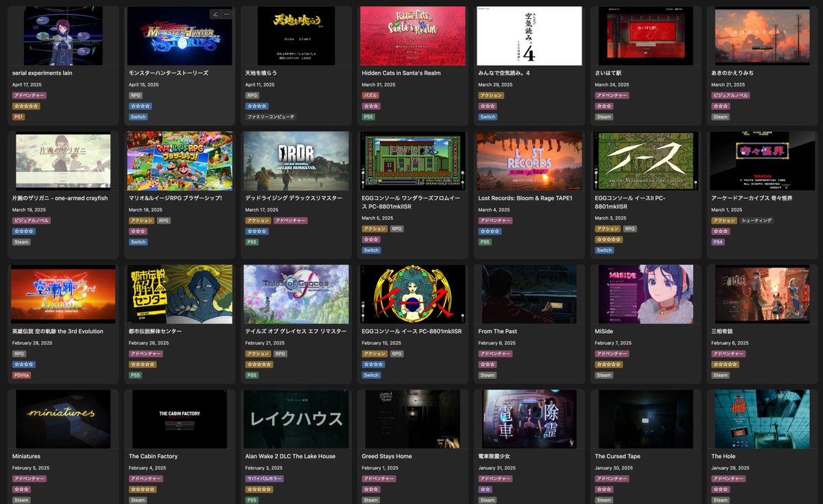Open the 都市伝説解体センター cover thumbnail
Image resolution: width=823 pixels, height=504 pixels.
click(x=180, y=294)
